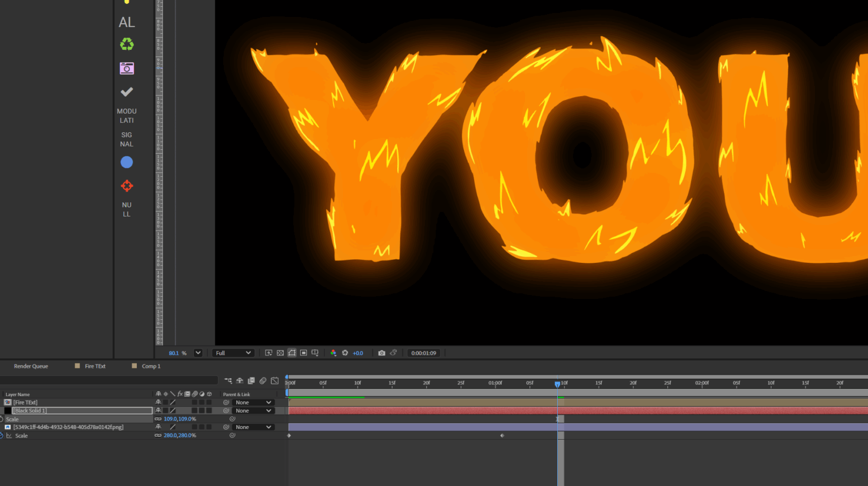
Task: Click the shy layers switch above the layer columns
Action: 240,381
